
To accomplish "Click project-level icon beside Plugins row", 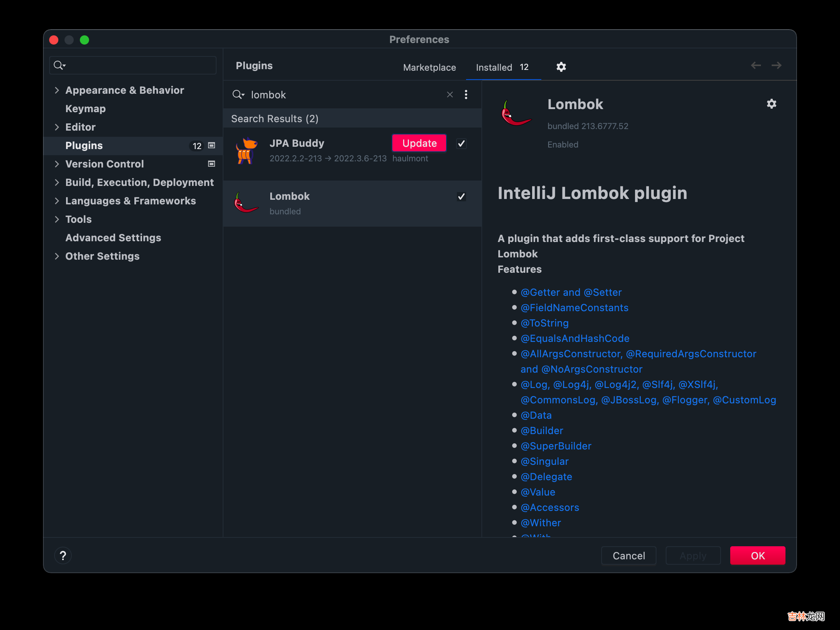I will pos(211,145).
